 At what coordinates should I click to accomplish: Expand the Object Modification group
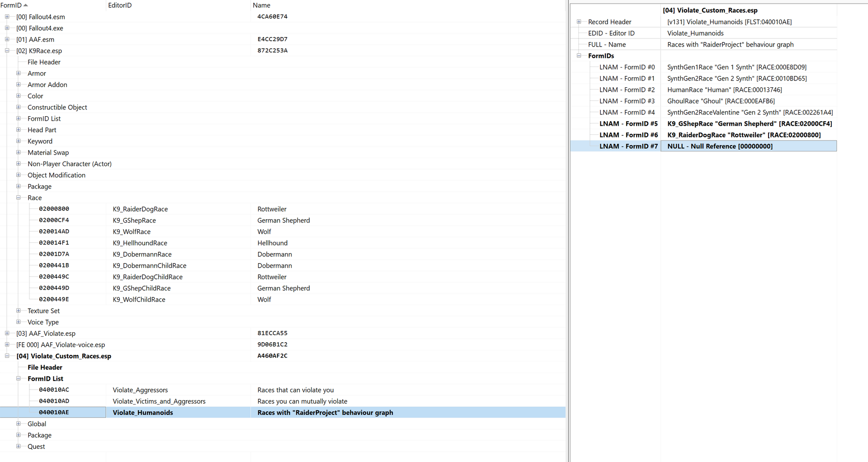coord(18,175)
